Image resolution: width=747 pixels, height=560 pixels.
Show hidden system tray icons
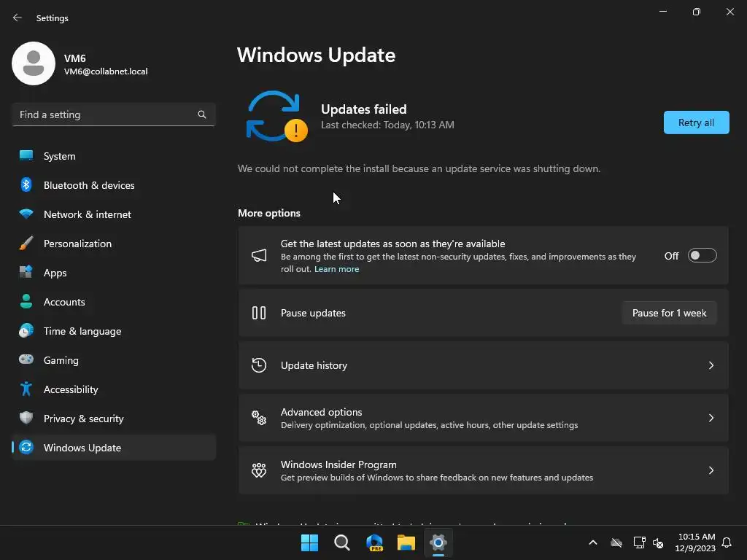pos(593,542)
